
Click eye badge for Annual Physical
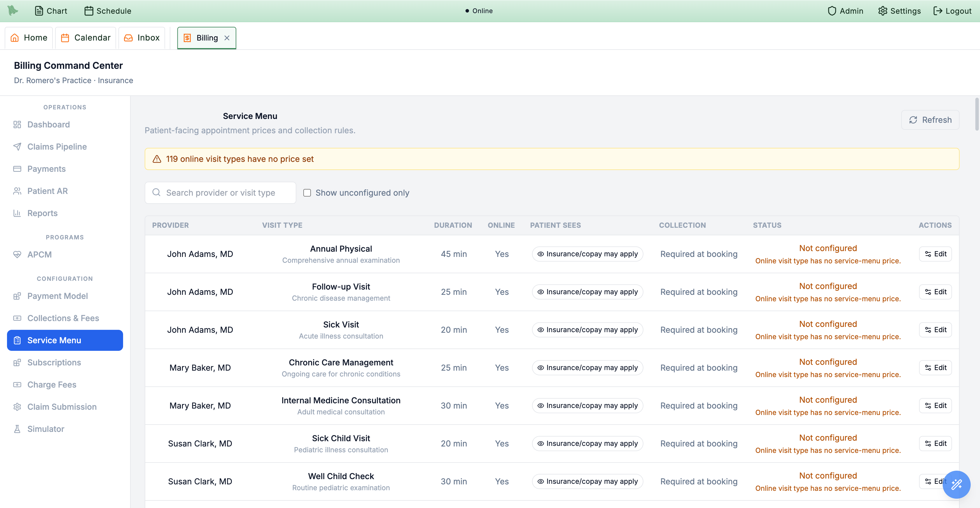587,254
